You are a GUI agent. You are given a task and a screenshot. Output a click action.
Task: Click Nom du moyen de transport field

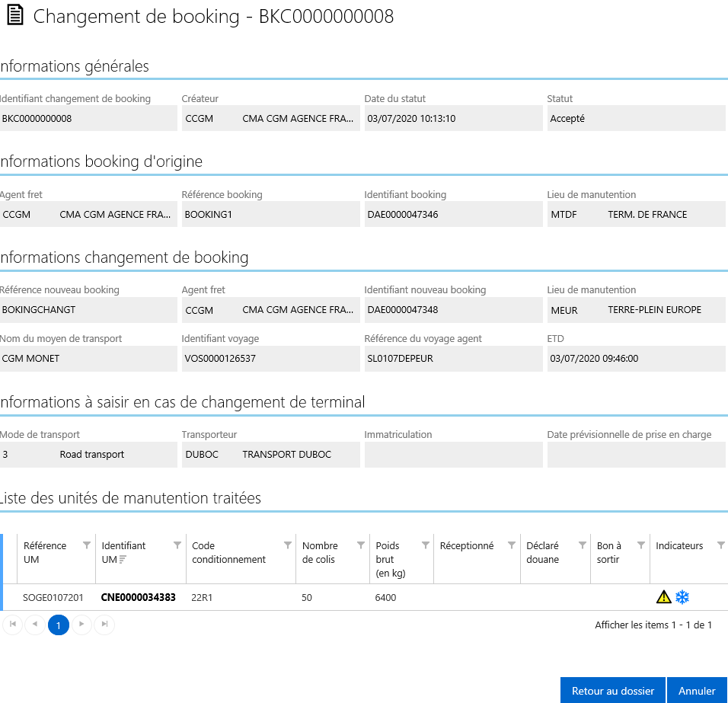coord(88,359)
